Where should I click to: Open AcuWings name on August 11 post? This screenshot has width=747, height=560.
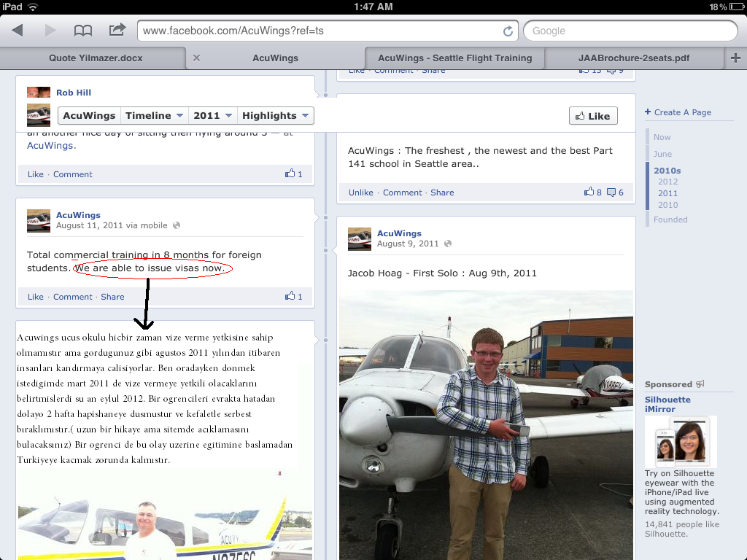tap(78, 215)
